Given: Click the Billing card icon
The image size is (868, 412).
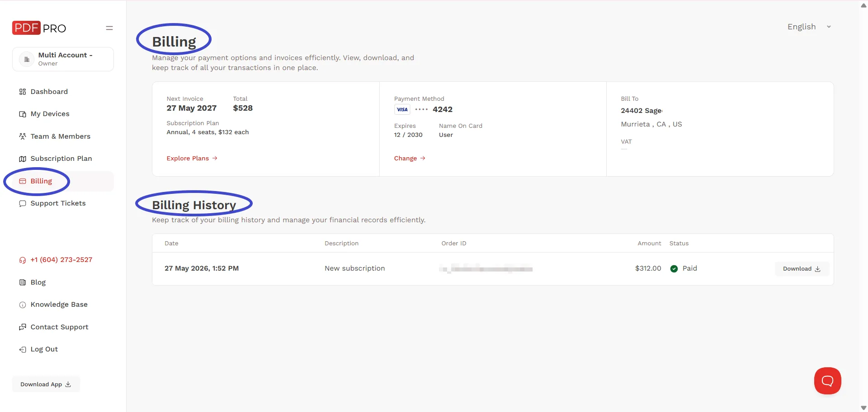Looking at the screenshot, I should pos(23,181).
